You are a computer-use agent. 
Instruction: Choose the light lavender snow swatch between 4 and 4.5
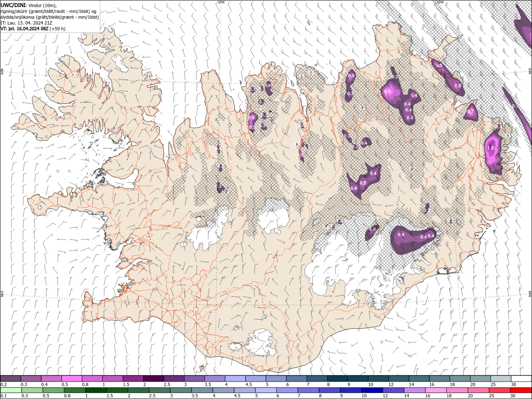point(235,379)
